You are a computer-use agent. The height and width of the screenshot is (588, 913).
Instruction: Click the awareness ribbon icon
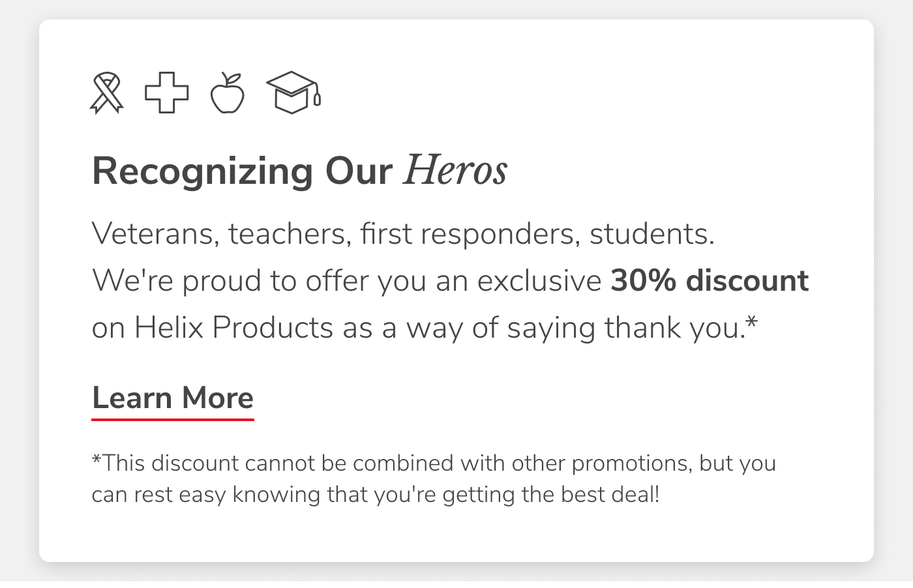click(106, 93)
